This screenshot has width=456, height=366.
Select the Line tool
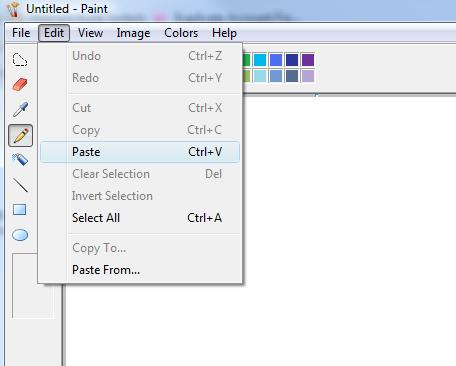(x=20, y=185)
